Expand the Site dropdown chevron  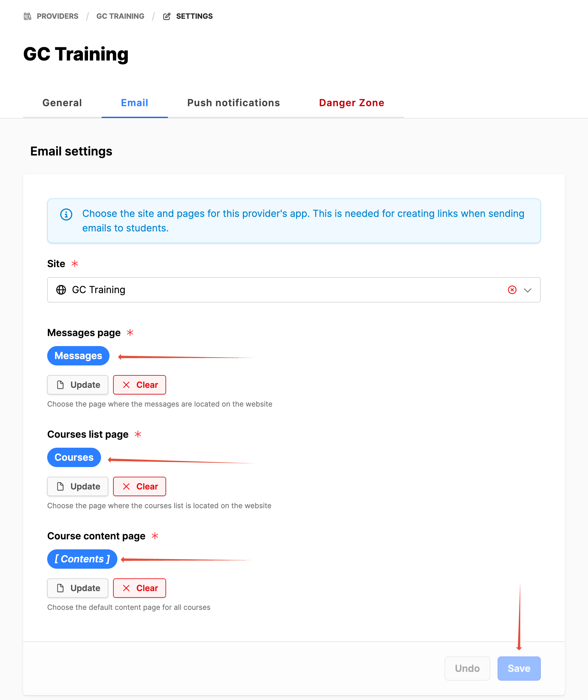(x=527, y=290)
